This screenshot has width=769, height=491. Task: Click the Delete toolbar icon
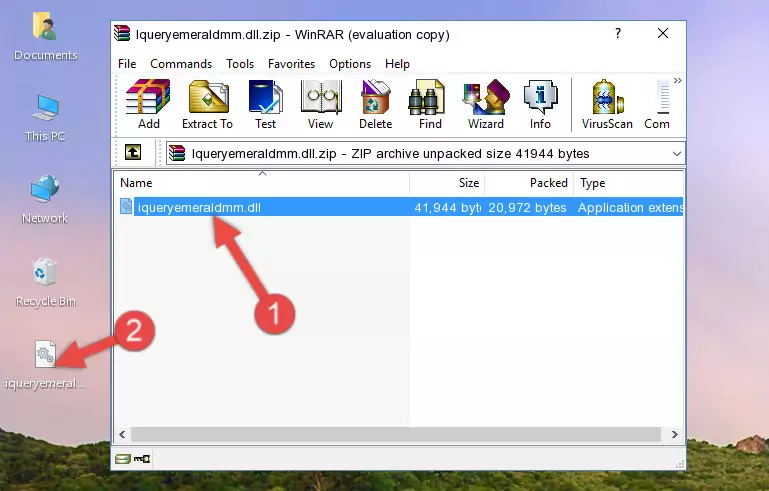tap(376, 104)
